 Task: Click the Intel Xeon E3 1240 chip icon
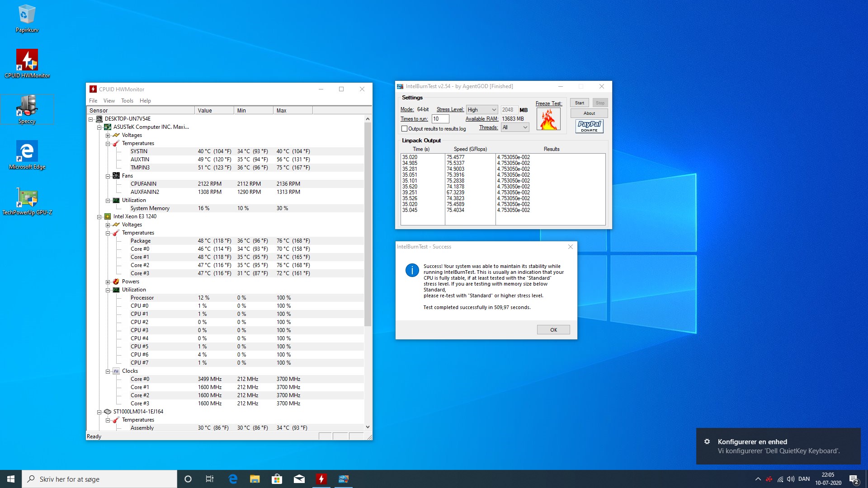[x=108, y=216]
